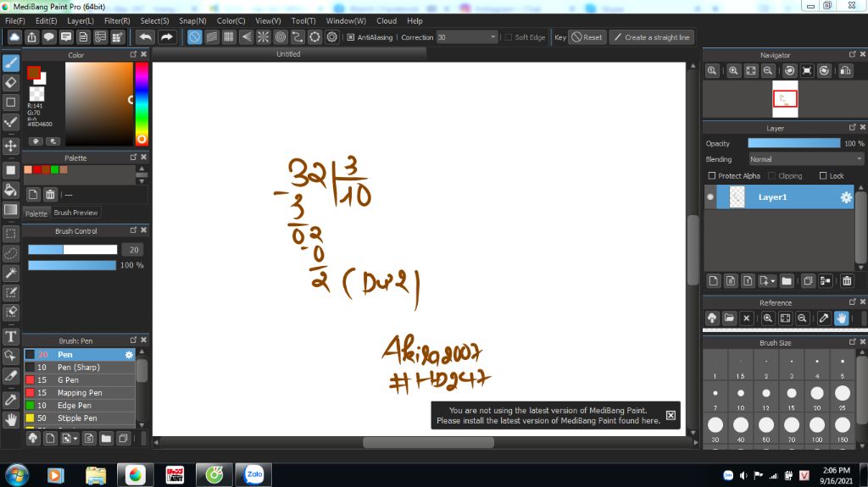The width and height of the screenshot is (868, 487).
Task: Select the Edge Pen brush
Action: [x=79, y=406]
